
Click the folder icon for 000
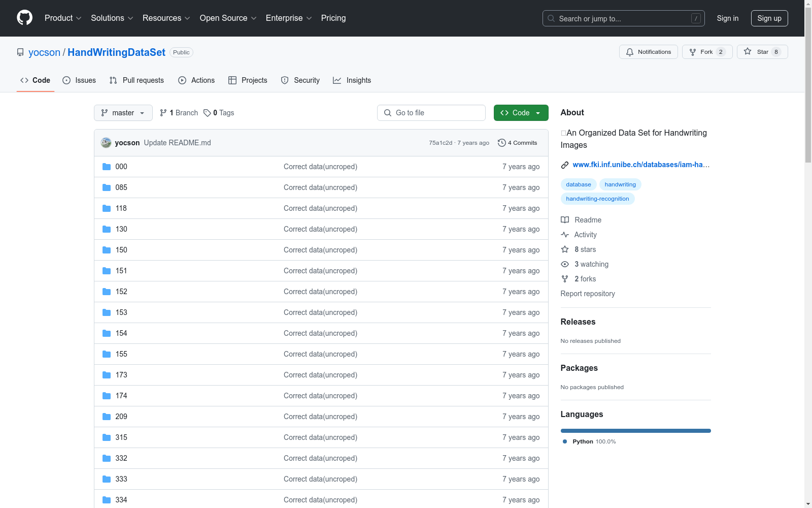pos(107,167)
